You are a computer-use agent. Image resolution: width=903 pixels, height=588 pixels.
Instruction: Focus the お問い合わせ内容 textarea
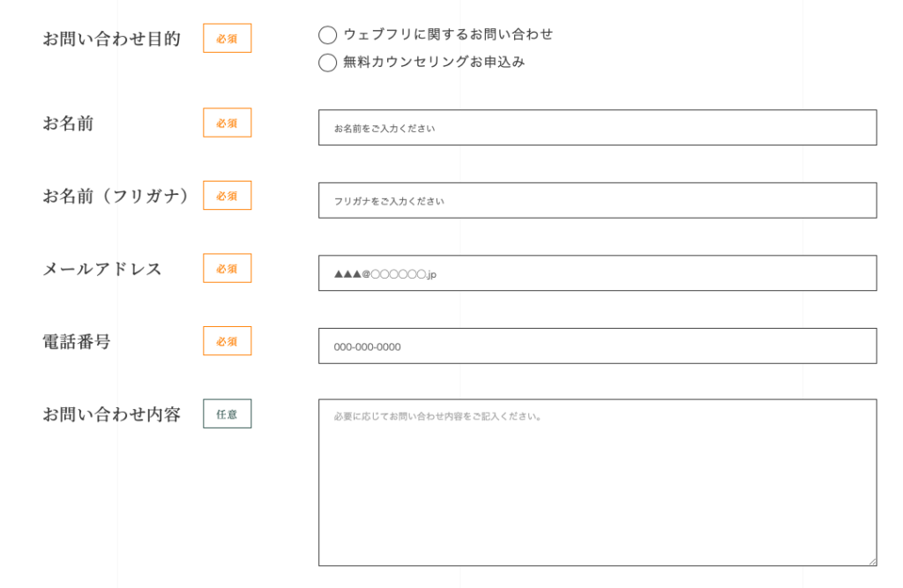click(x=597, y=482)
